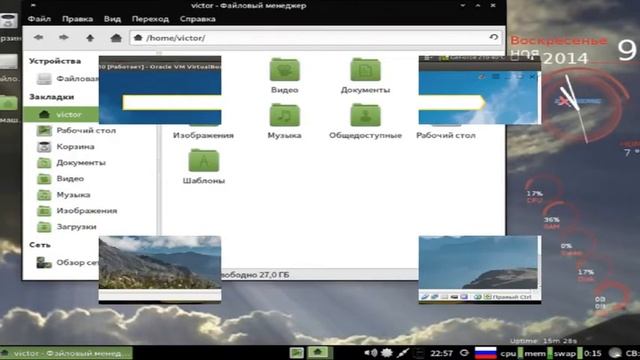The height and width of the screenshot is (360, 640).
Task: Click the Изображения folder label
Action: pyautogui.click(x=203, y=135)
